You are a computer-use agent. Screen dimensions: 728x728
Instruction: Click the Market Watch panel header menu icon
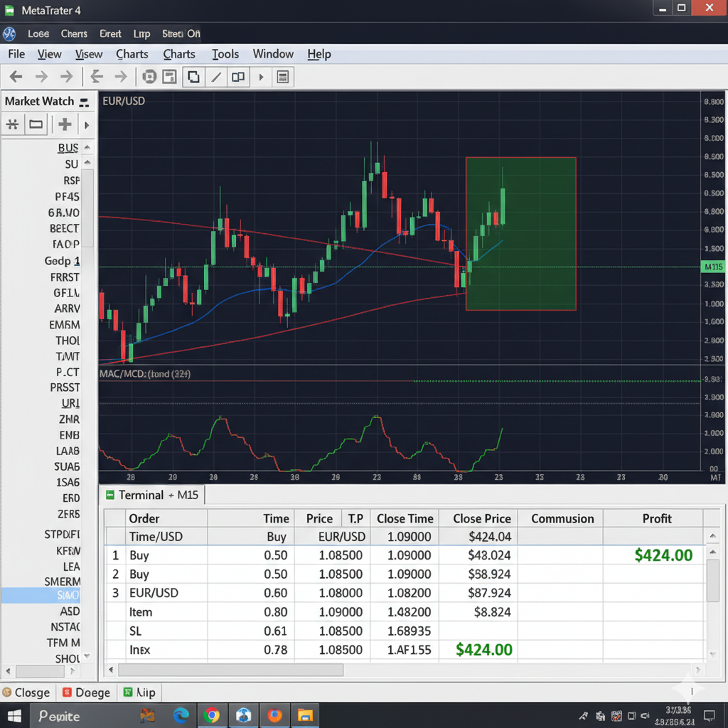(x=84, y=102)
